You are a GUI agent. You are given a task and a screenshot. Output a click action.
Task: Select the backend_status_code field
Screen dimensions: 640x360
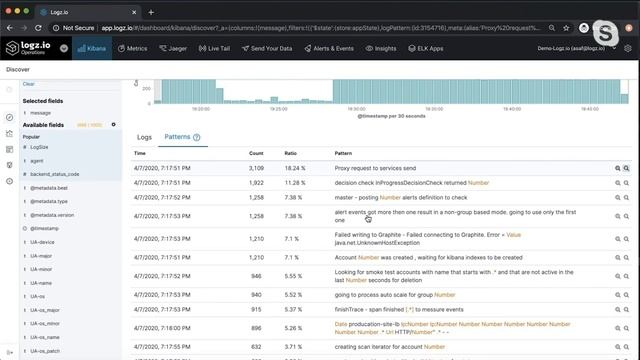tap(54, 174)
